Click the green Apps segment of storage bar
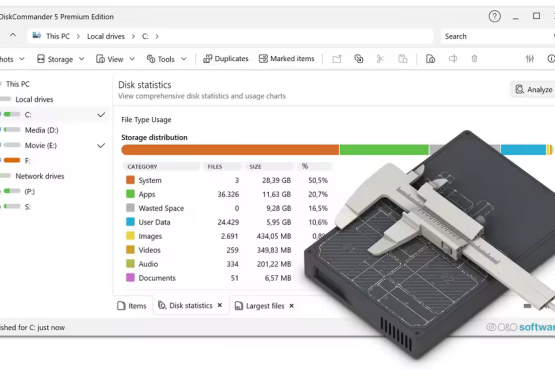Screen dimensions: 555x370 pyautogui.click(x=384, y=150)
